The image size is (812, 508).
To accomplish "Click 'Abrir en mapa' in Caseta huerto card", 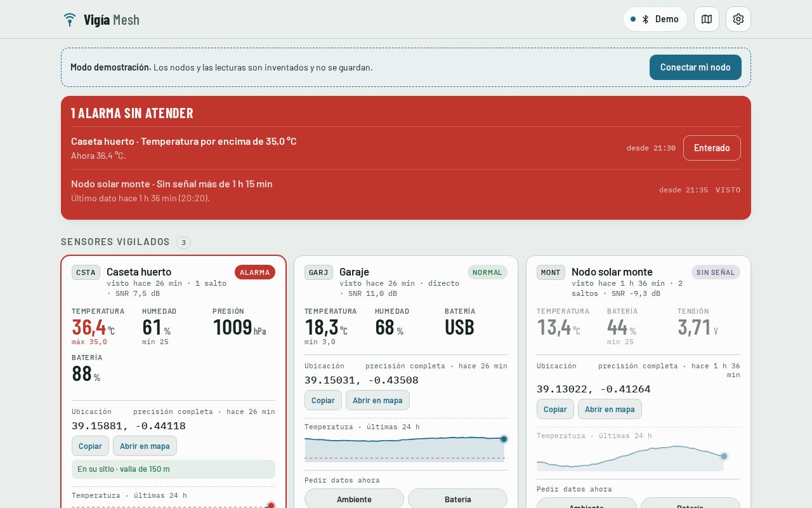I will [145, 446].
